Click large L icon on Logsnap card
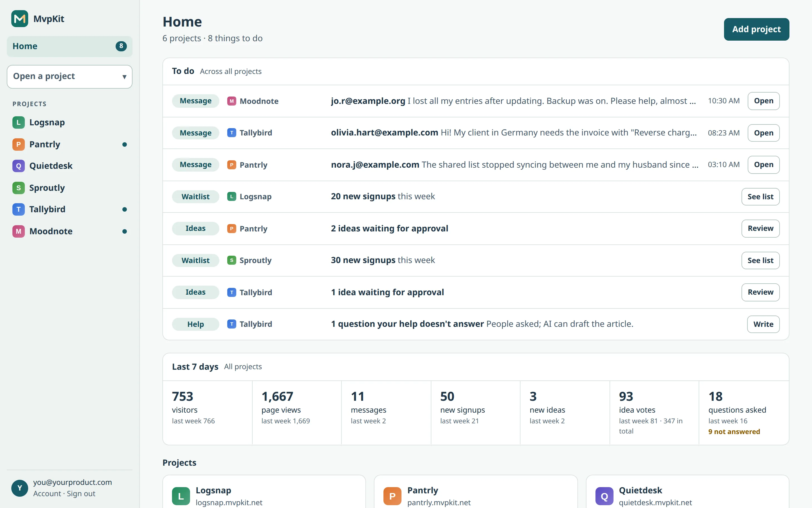Viewport: 812px width, 508px height. [x=181, y=496]
